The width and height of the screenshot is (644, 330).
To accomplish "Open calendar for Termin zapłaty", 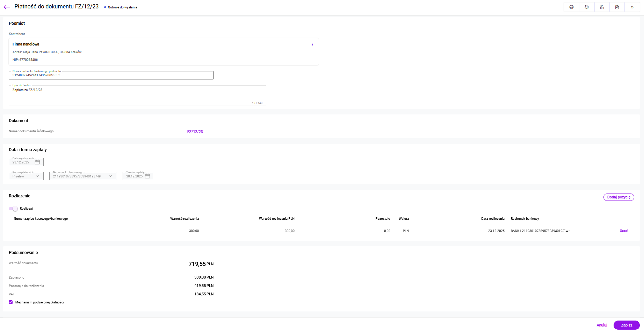I will click(147, 176).
